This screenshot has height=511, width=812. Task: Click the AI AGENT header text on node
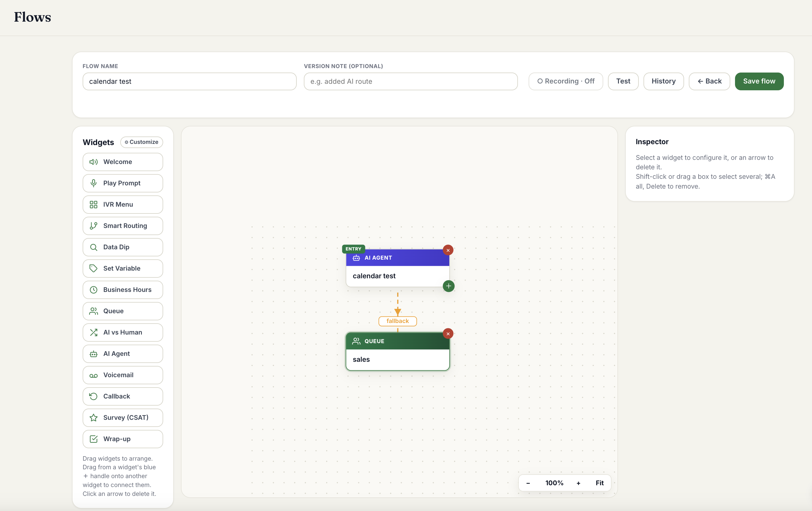pos(378,258)
